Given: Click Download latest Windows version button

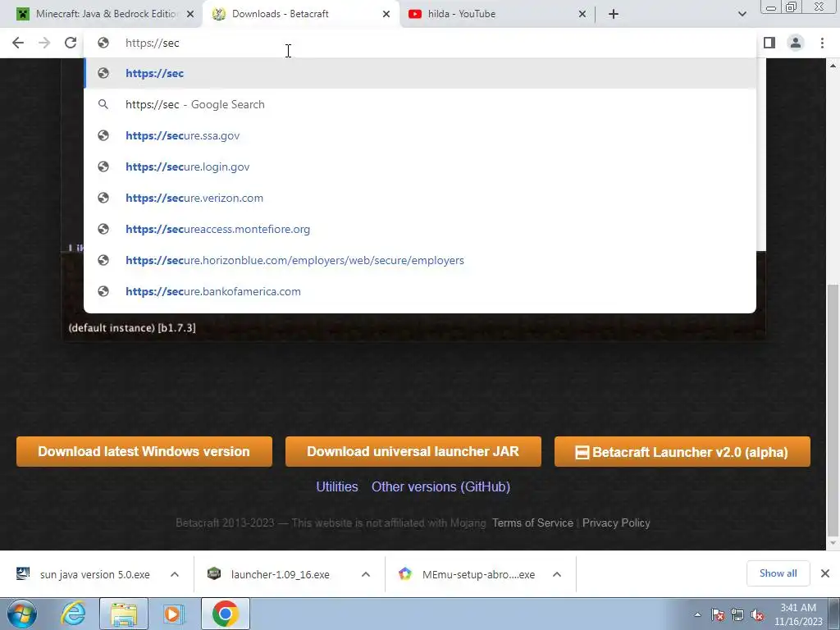Looking at the screenshot, I should [144, 452].
